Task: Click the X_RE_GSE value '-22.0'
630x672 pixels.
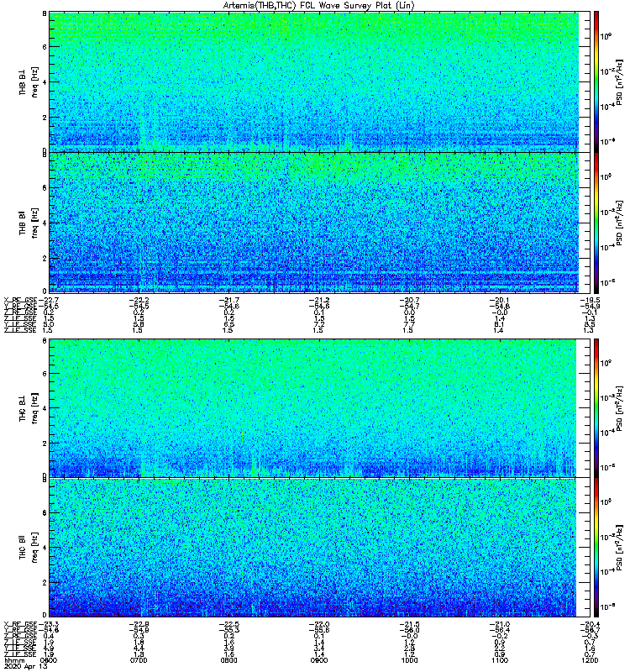Action: [319, 624]
